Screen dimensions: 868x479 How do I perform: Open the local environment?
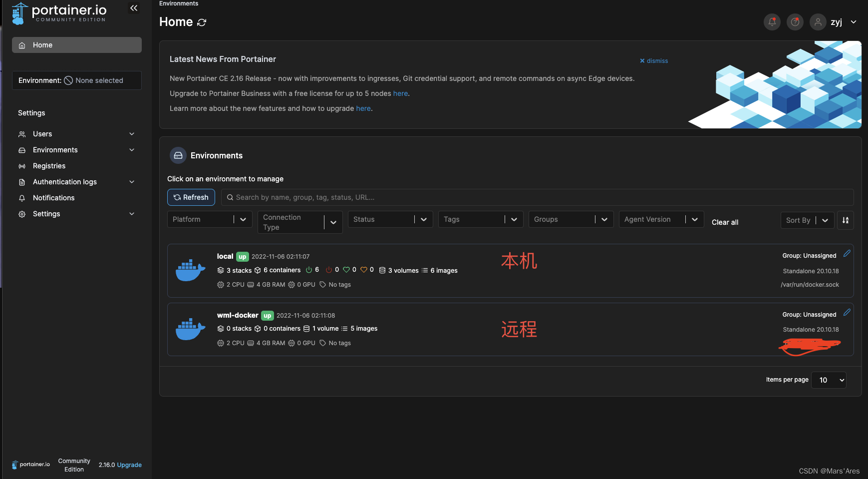tap(510, 271)
